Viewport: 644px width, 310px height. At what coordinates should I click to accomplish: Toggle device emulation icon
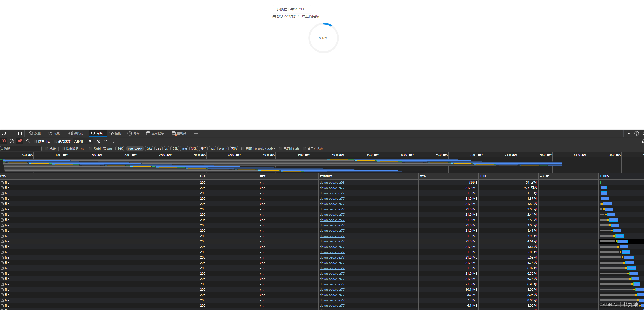click(12, 133)
